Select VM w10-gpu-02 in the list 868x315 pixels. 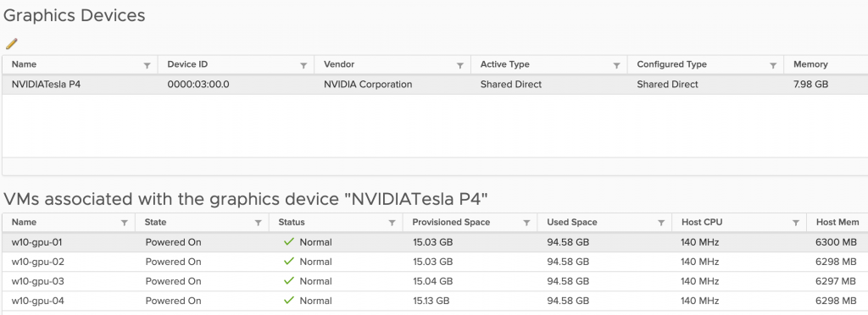tap(434, 262)
